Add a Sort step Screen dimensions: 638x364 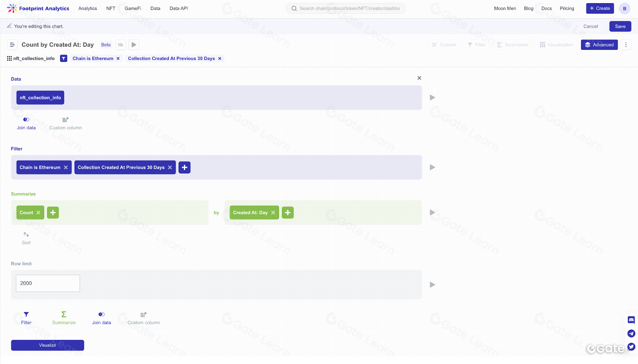26,238
